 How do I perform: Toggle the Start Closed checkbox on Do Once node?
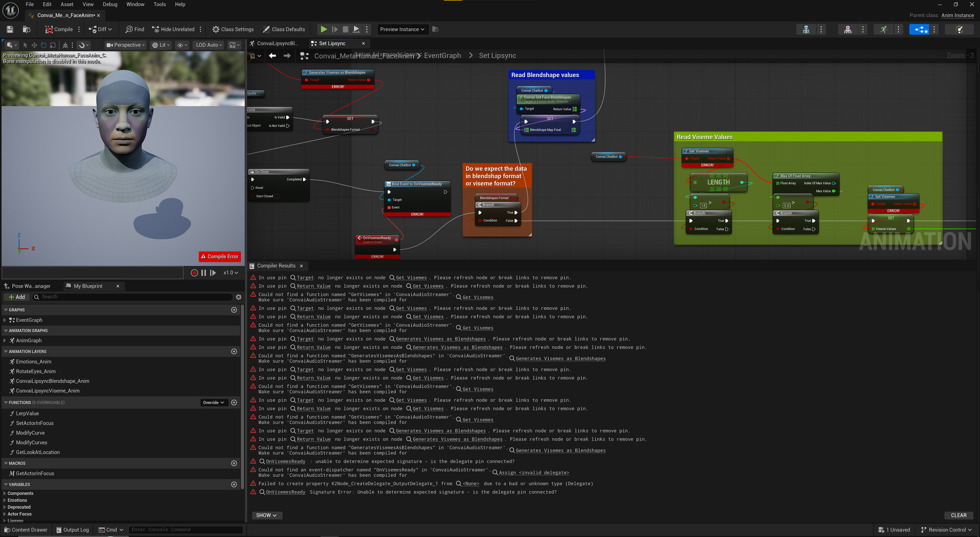coord(278,197)
